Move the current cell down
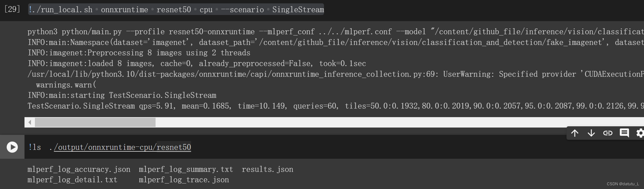644x189 pixels. click(x=592, y=133)
